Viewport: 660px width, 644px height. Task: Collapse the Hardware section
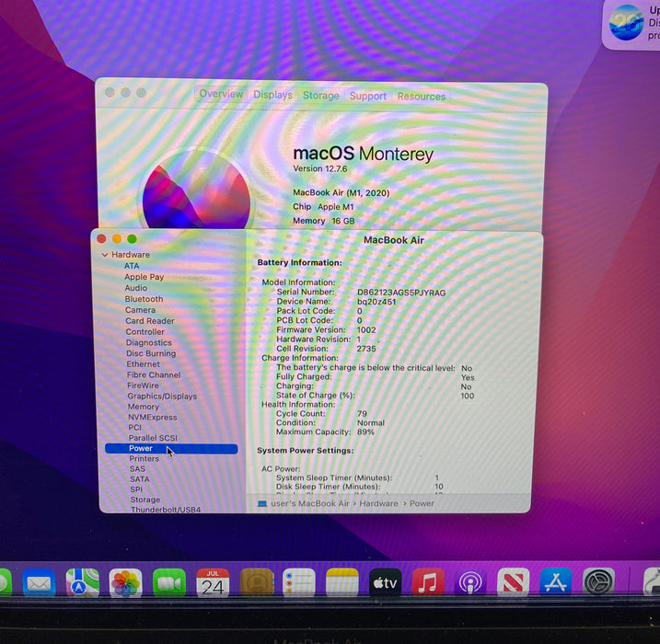105,255
